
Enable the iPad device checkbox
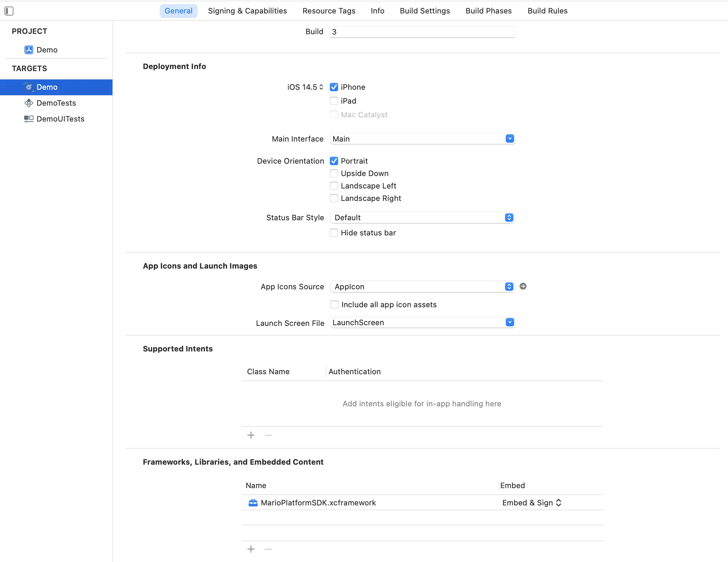[334, 101]
